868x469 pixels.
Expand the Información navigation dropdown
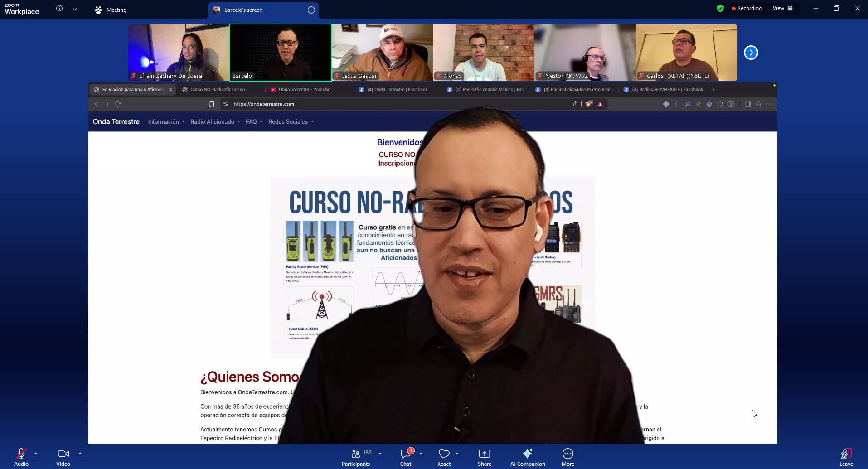click(x=166, y=122)
